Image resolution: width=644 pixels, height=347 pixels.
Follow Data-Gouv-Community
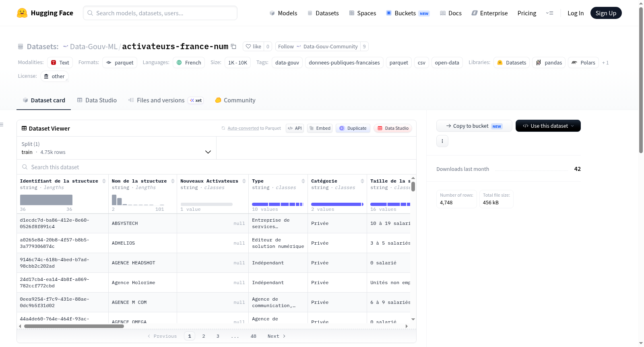(318, 46)
